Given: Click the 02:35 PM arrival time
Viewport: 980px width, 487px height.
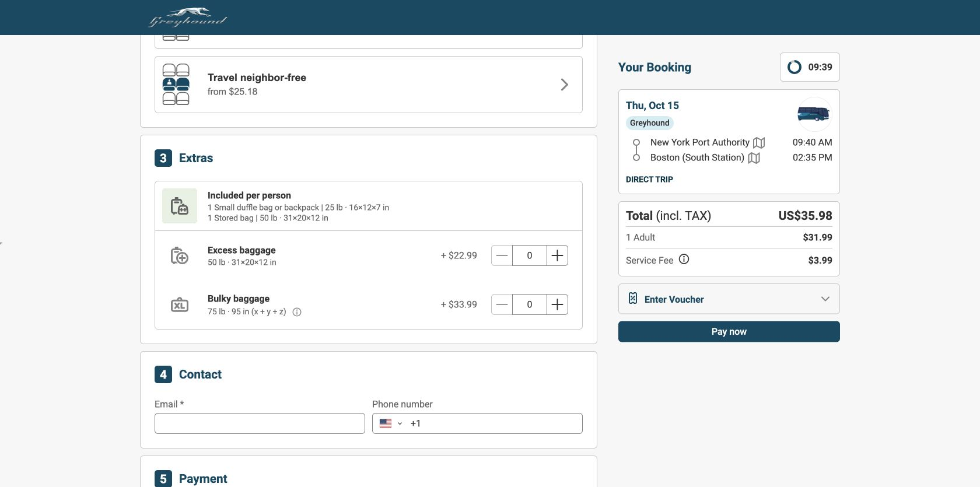Looking at the screenshot, I should [812, 157].
